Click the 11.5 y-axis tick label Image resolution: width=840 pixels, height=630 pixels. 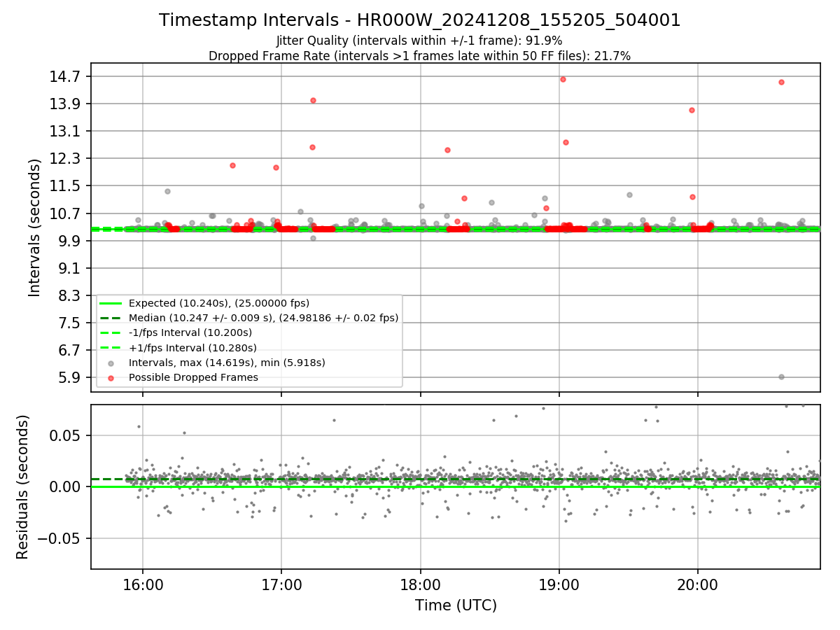pyautogui.click(x=66, y=185)
